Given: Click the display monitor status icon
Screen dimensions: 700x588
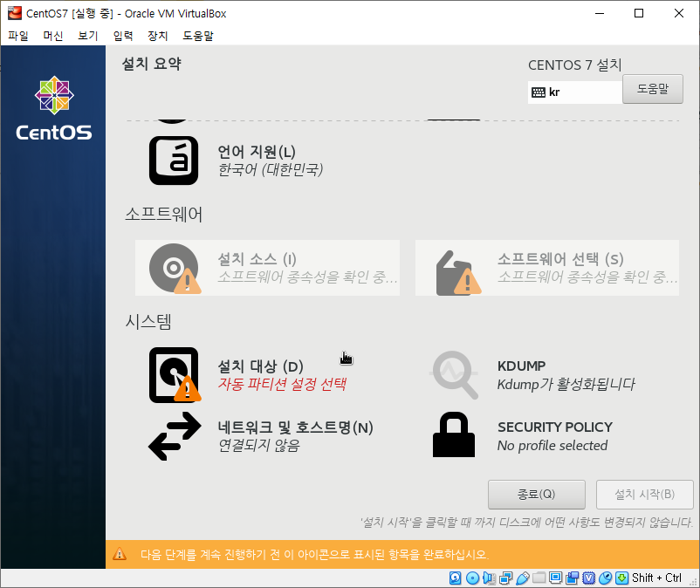Looking at the screenshot, I should tap(556, 578).
